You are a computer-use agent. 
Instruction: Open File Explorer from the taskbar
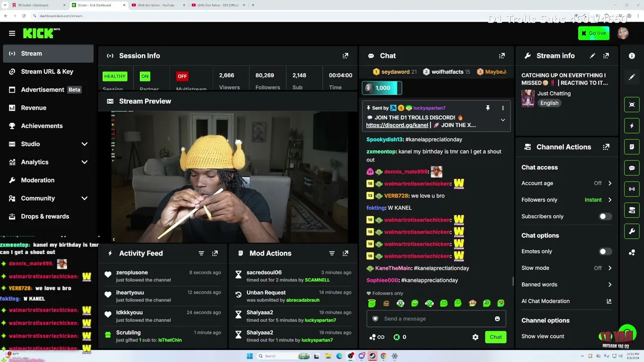(x=328, y=356)
